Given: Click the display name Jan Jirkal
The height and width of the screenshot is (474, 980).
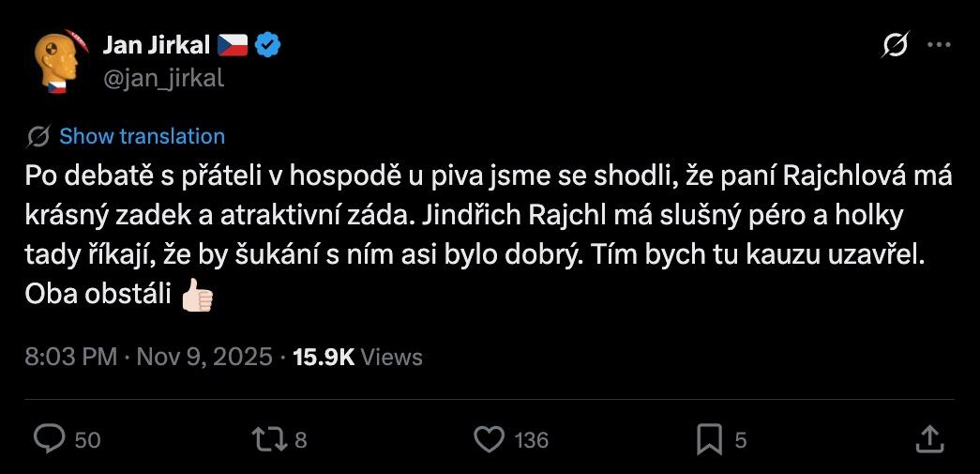Looking at the screenshot, I should (157, 44).
